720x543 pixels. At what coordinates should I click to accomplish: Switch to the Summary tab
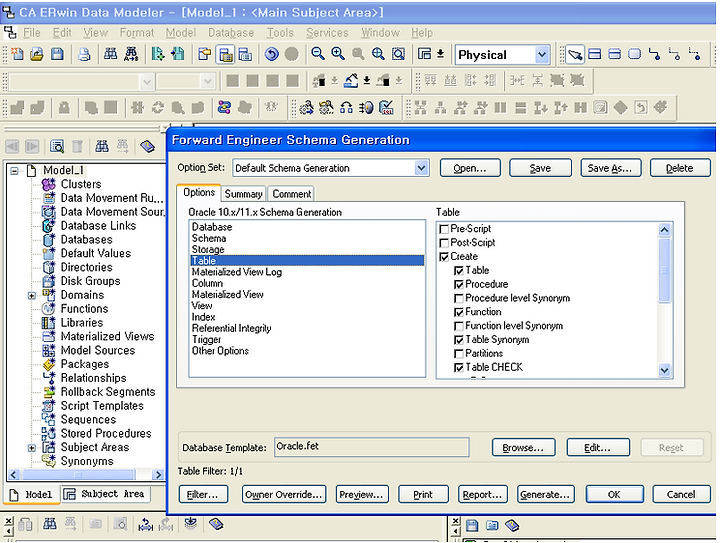point(243,194)
